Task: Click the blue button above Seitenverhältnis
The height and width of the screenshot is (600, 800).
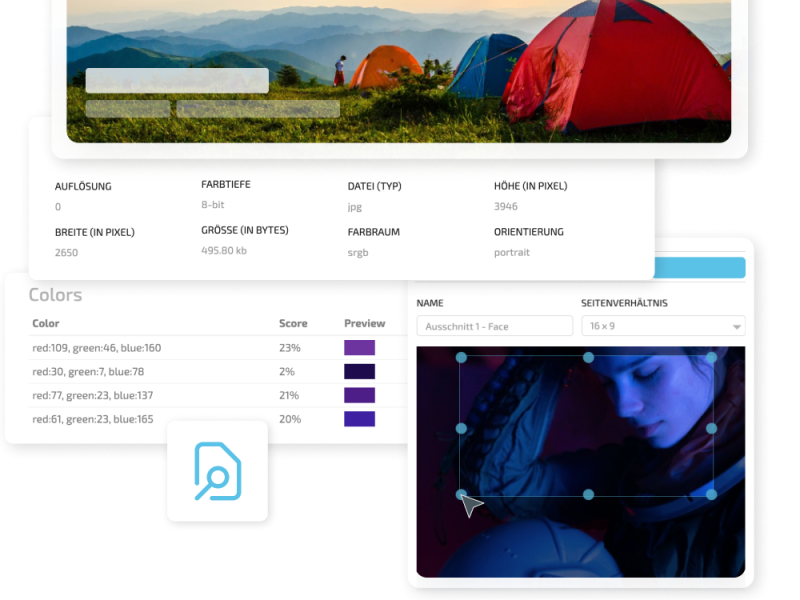Action: pyautogui.click(x=699, y=268)
